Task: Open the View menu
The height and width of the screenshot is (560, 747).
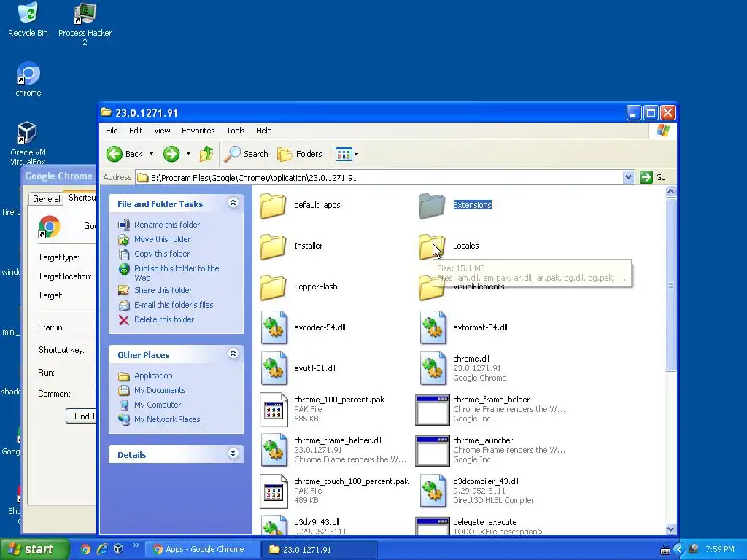Action: tap(162, 131)
